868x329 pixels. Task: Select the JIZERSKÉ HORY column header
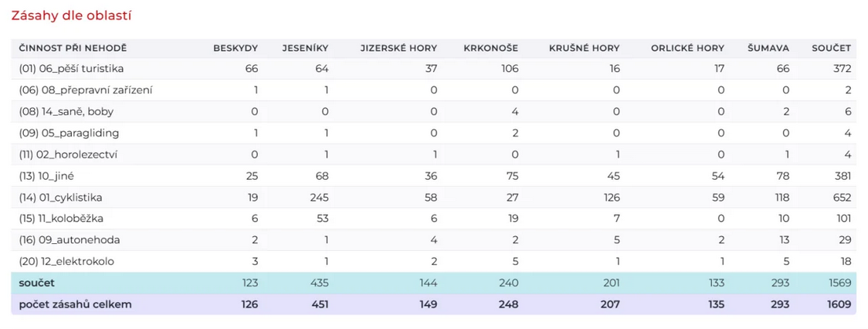pyautogui.click(x=398, y=48)
